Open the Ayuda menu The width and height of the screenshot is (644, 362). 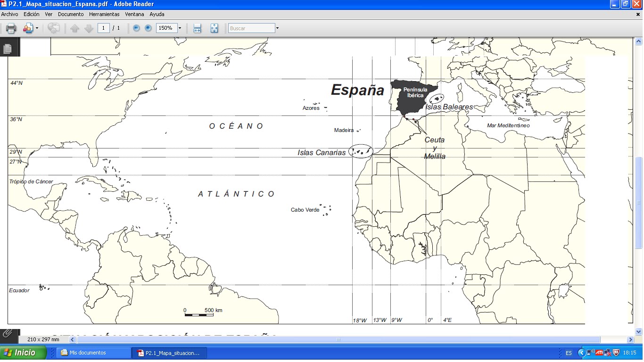(157, 14)
